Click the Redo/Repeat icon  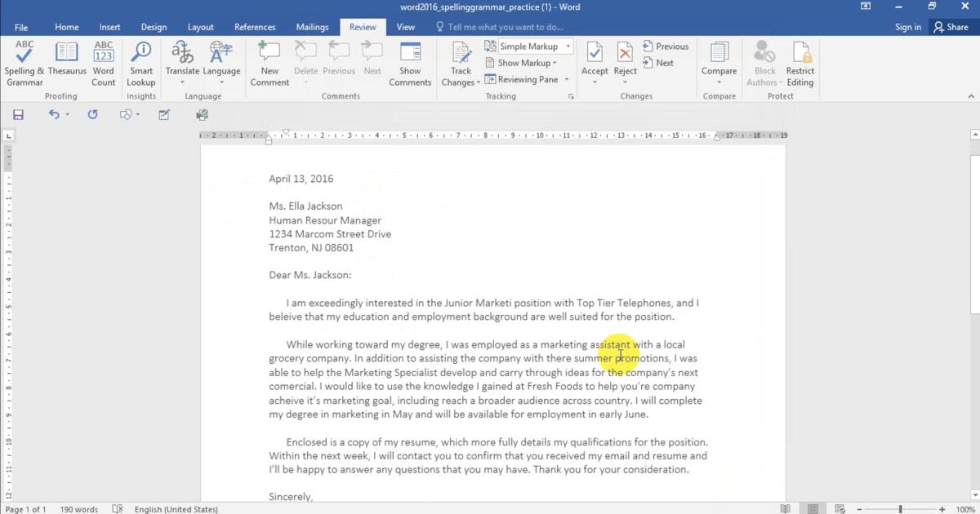click(92, 115)
